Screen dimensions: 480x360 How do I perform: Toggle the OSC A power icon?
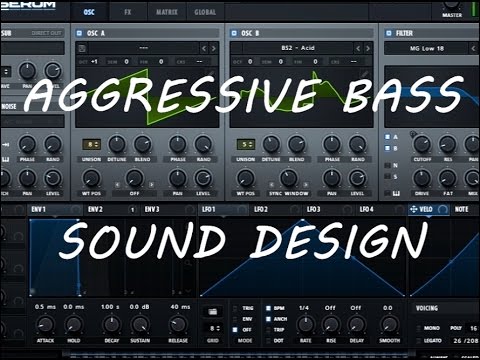79,33
